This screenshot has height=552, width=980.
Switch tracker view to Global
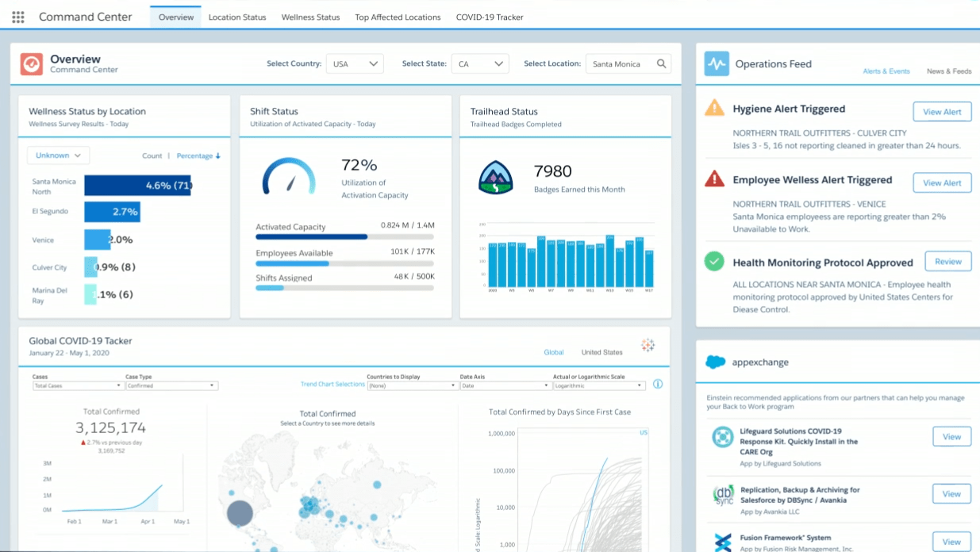tap(554, 352)
